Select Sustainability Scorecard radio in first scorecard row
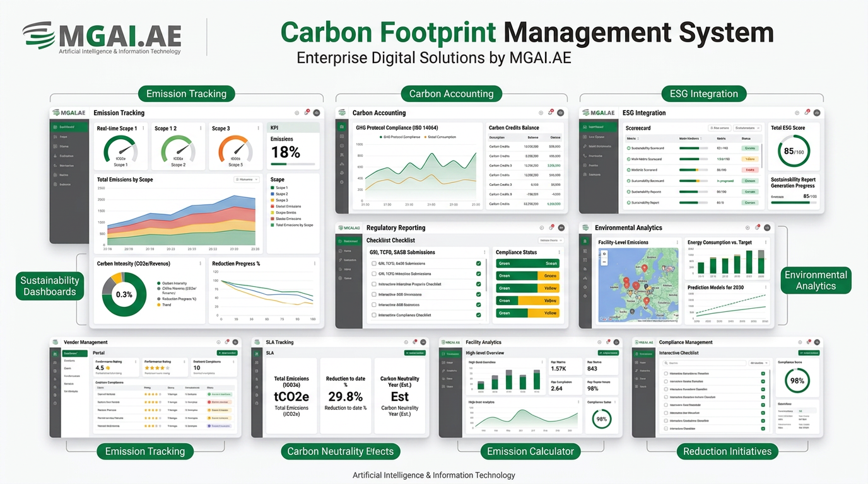 tap(628, 148)
